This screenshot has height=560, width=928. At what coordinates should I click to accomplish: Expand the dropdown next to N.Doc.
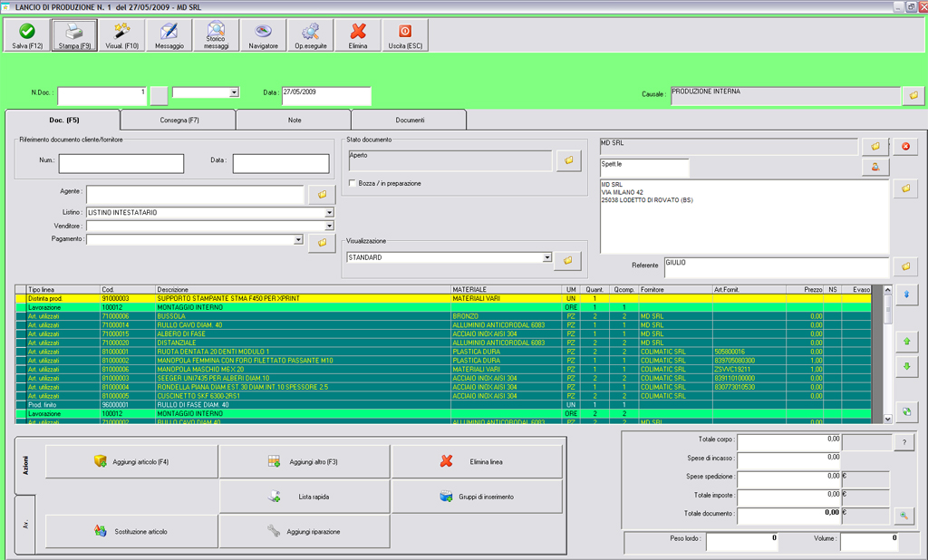coord(235,92)
